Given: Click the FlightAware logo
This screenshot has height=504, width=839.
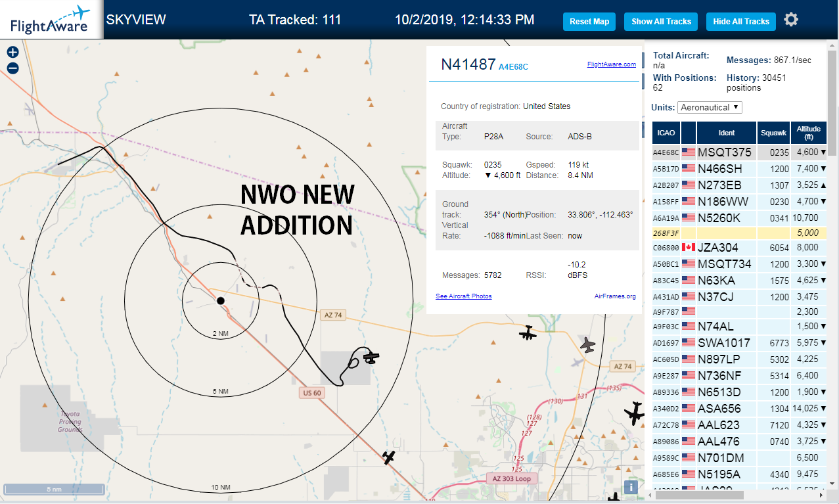Looking at the screenshot, I should [51, 20].
